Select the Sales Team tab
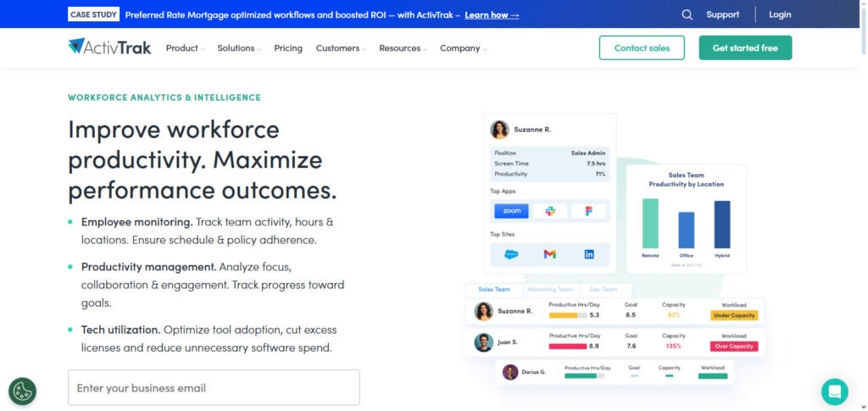Image resolution: width=868 pixels, height=411 pixels. [494, 289]
